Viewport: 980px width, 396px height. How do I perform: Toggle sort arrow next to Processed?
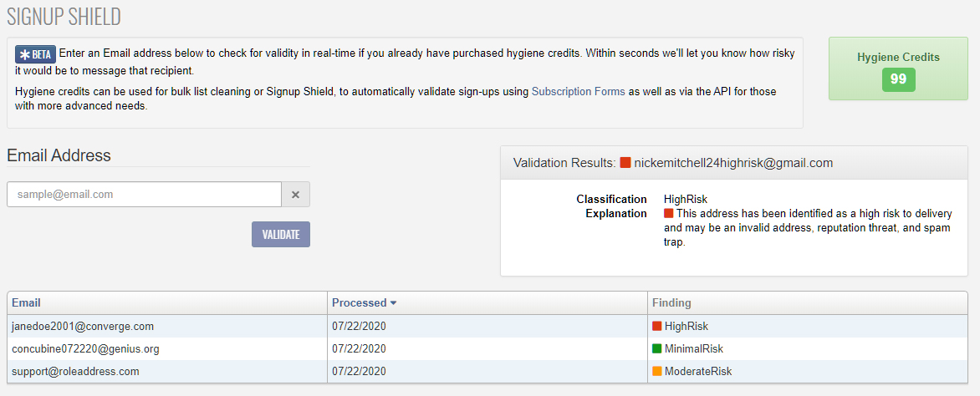click(394, 303)
